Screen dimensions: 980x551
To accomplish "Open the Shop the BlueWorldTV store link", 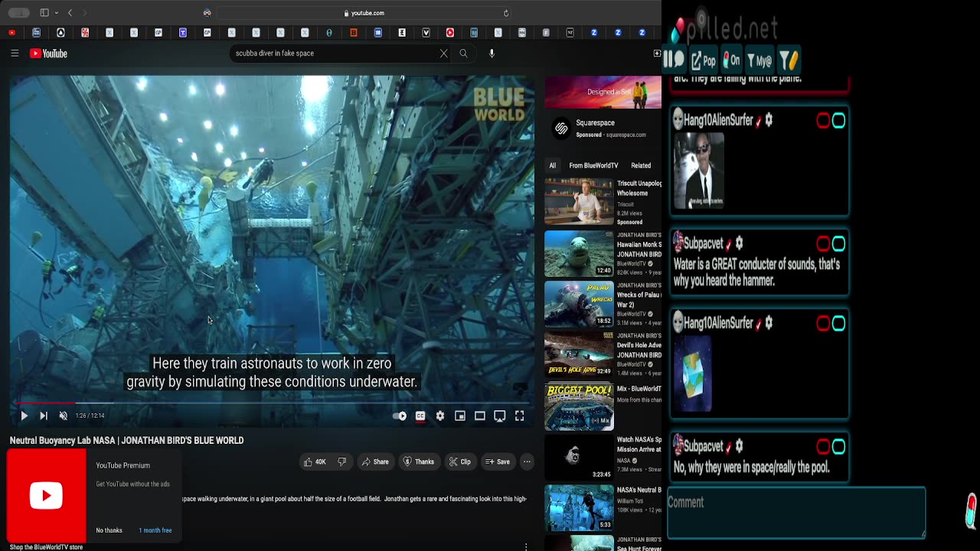I will point(46,547).
